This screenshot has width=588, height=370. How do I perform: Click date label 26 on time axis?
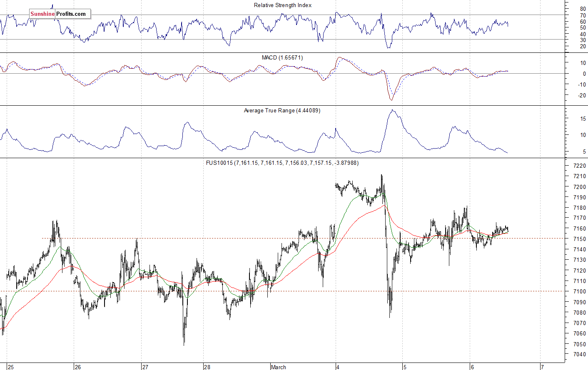pos(78,367)
